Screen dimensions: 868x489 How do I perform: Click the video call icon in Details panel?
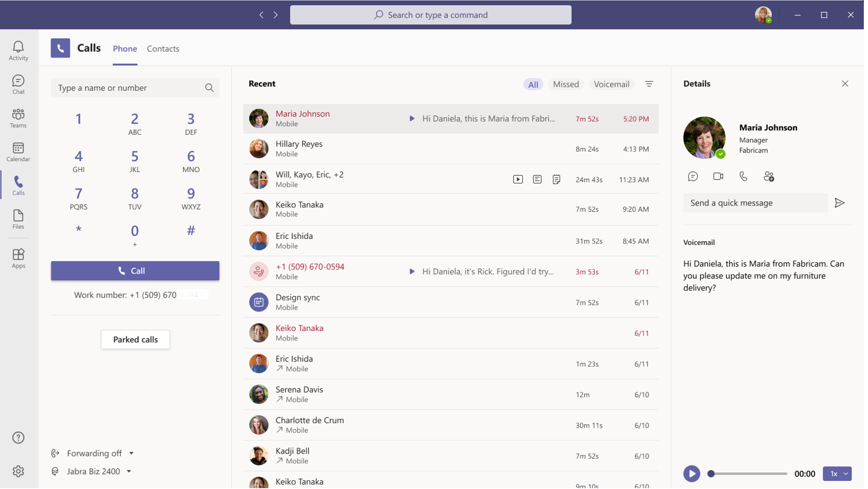click(718, 176)
